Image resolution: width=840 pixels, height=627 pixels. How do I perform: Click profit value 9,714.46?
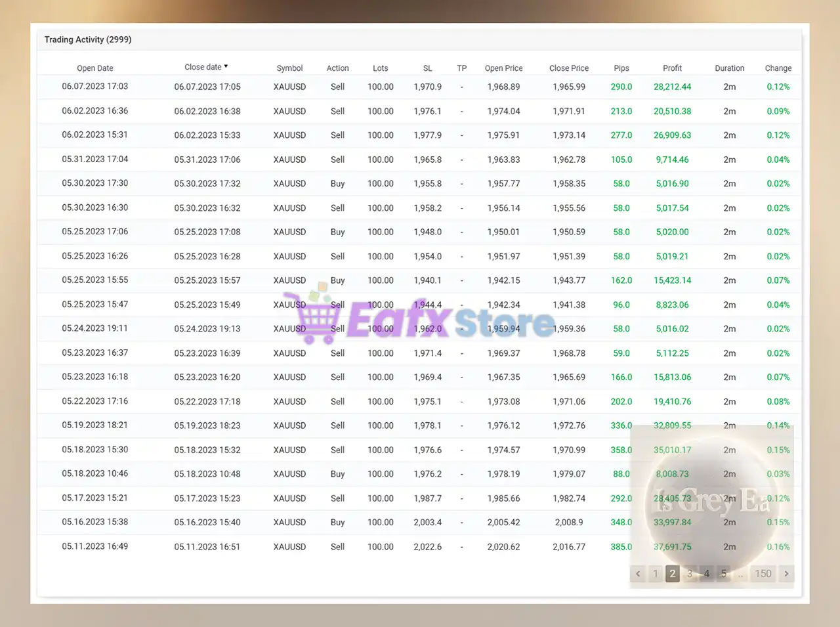click(x=673, y=160)
